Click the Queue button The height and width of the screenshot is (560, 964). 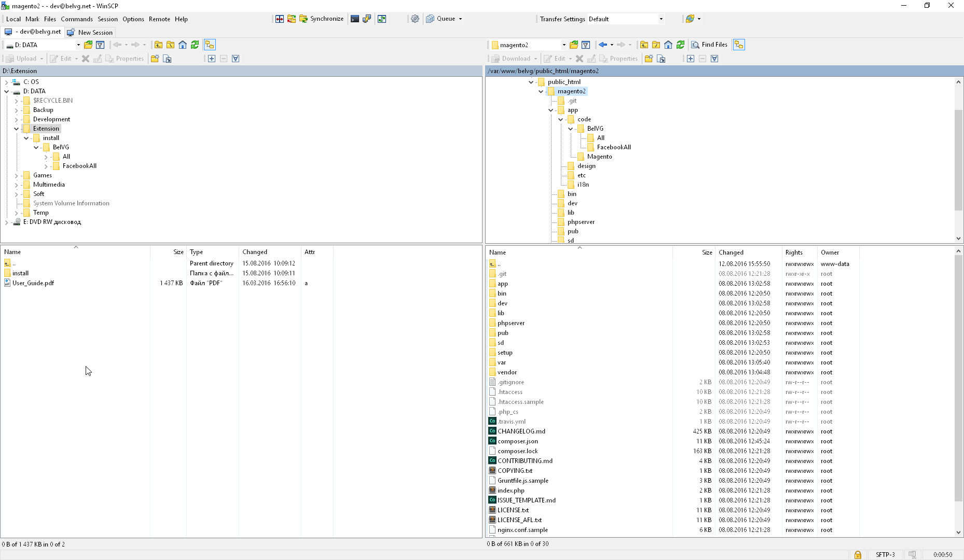pyautogui.click(x=441, y=19)
